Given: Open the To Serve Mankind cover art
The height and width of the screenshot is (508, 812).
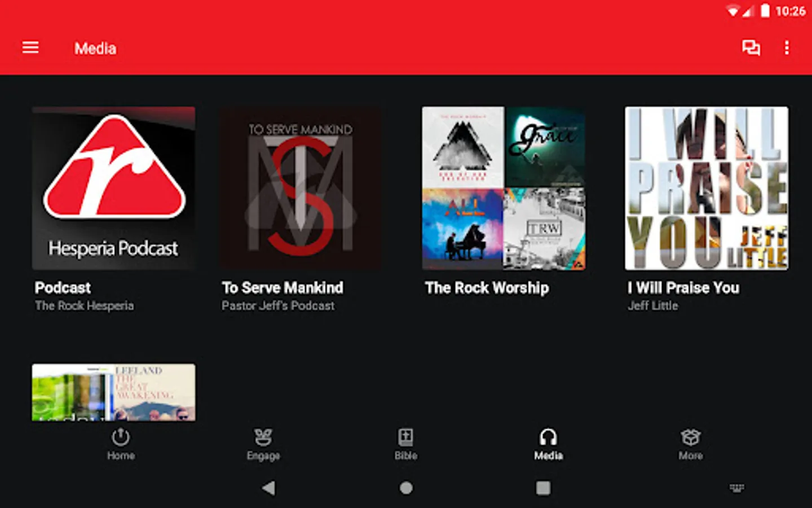Looking at the screenshot, I should pos(301,188).
